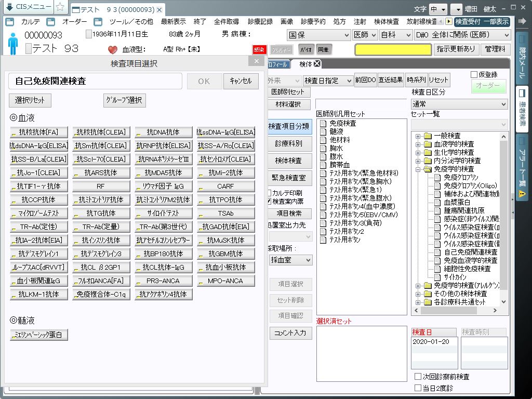Click the オーダー window icon

[51, 22]
